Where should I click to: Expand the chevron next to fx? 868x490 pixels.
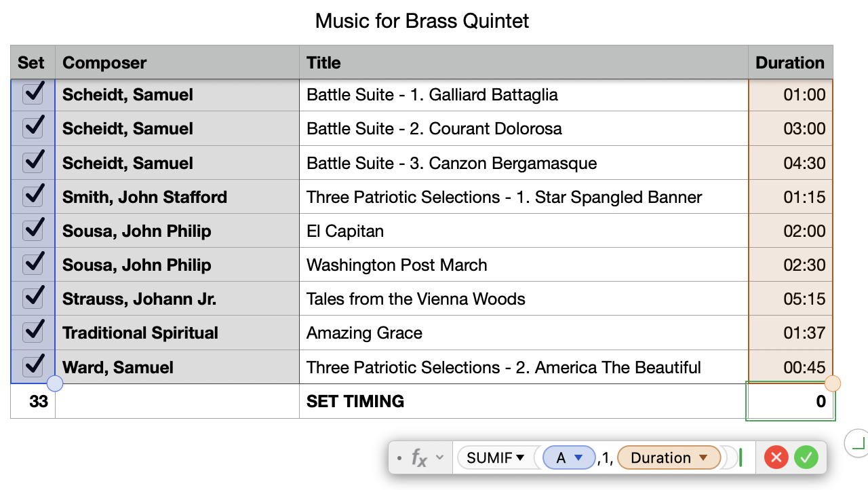(x=439, y=458)
